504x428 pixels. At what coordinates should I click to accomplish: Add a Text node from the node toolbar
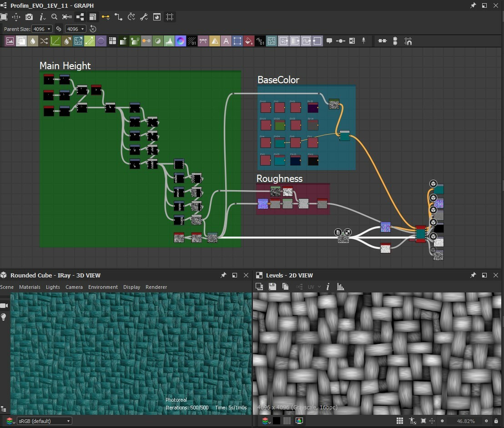226,41
